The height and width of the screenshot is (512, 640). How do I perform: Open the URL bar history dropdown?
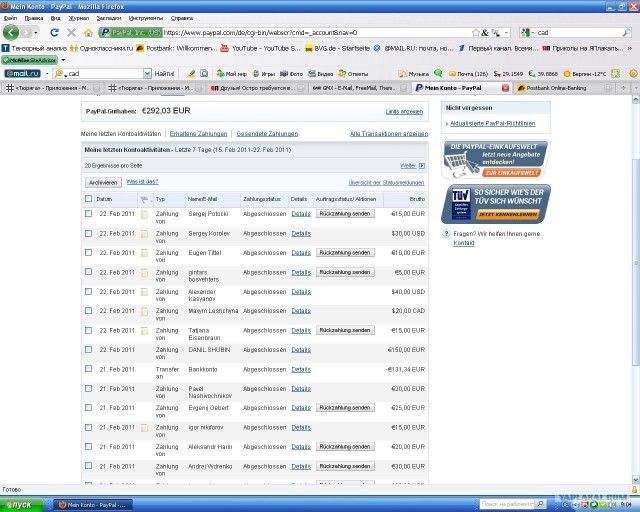(x=507, y=32)
